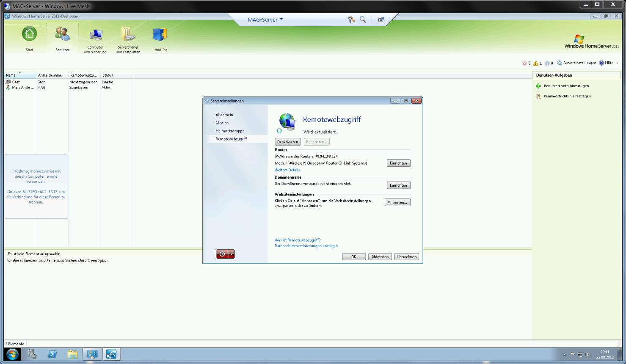Click the keys icon in Live Mesh bar
626x364 pixels.
(x=351, y=19)
